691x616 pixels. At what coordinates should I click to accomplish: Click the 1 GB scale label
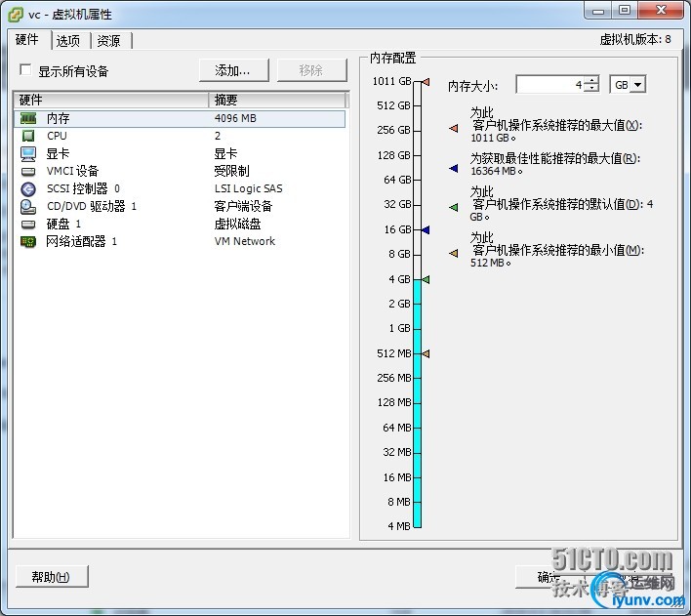tap(400, 329)
